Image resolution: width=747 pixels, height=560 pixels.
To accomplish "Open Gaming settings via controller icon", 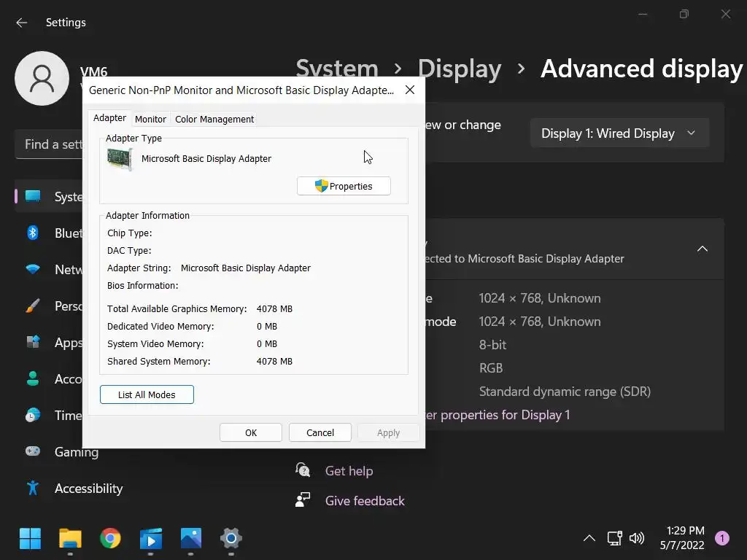I will [32, 451].
